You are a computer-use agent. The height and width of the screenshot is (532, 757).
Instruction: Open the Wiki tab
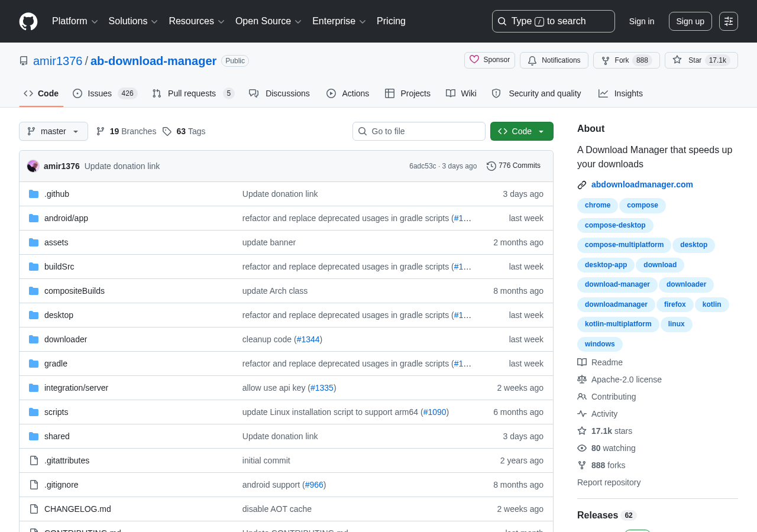click(461, 93)
